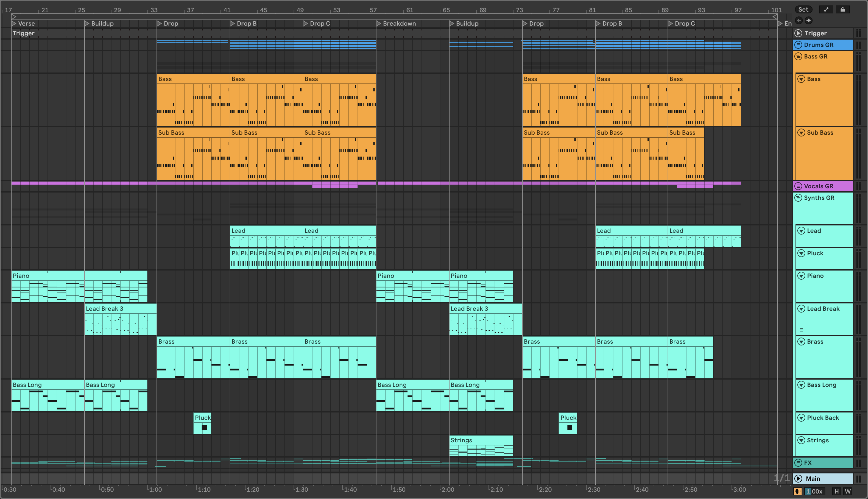Collapse the Sub Bass track
Screen dimensions: 868x499
pyautogui.click(x=801, y=133)
